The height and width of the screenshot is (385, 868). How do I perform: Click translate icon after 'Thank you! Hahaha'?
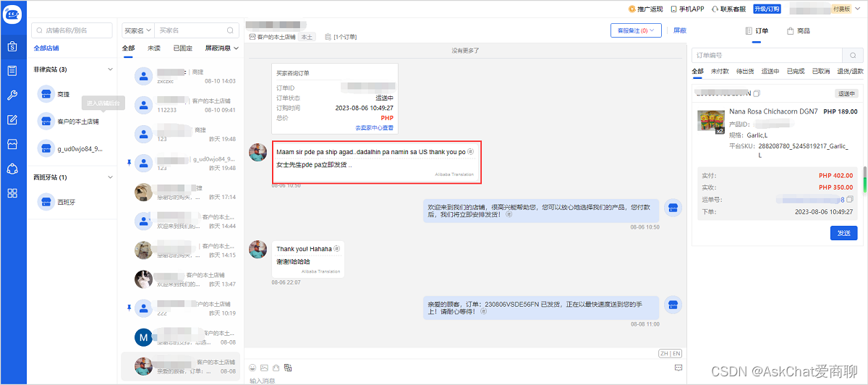336,248
